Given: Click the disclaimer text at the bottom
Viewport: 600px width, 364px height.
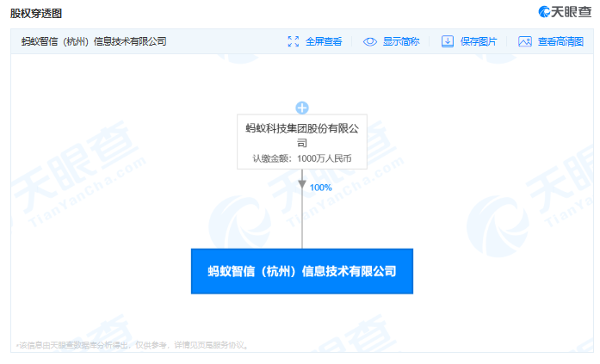Looking at the screenshot, I should (133, 345).
